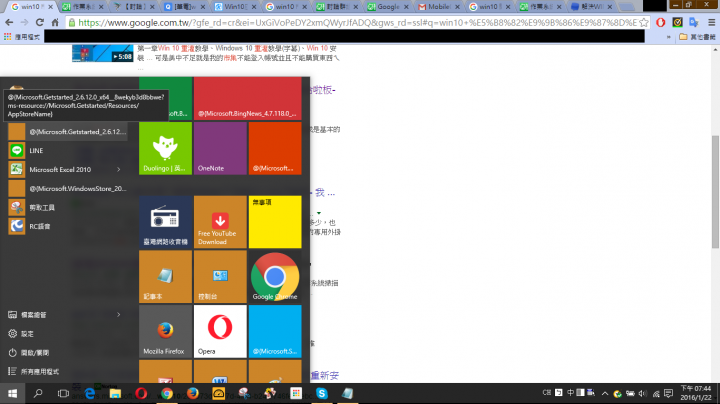
Task: Open the OneNote tile
Action: pos(220,148)
